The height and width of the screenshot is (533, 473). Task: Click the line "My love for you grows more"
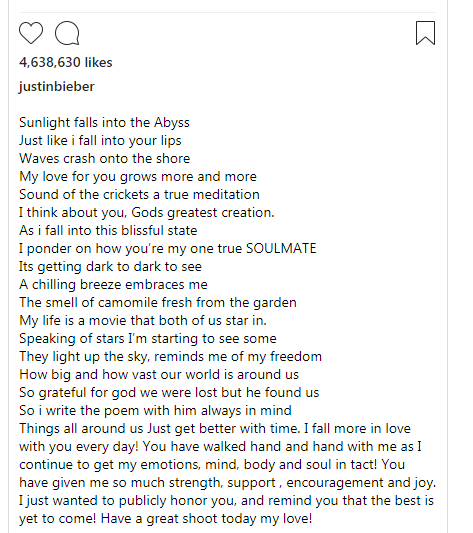click(138, 177)
